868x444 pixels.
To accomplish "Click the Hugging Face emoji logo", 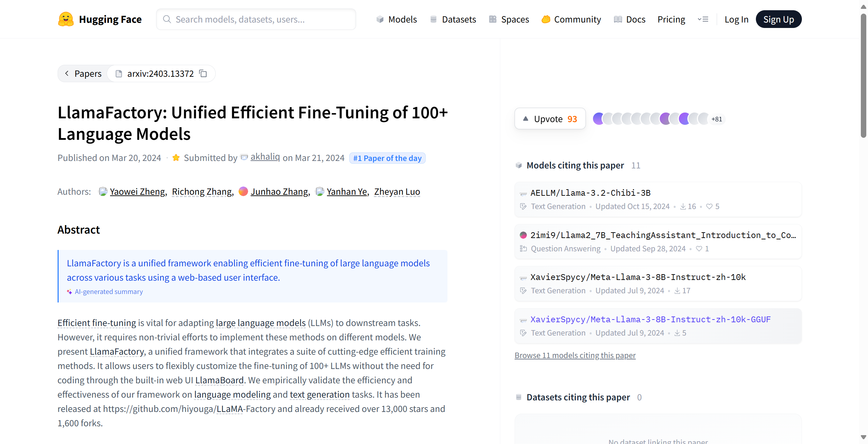I will coord(65,19).
